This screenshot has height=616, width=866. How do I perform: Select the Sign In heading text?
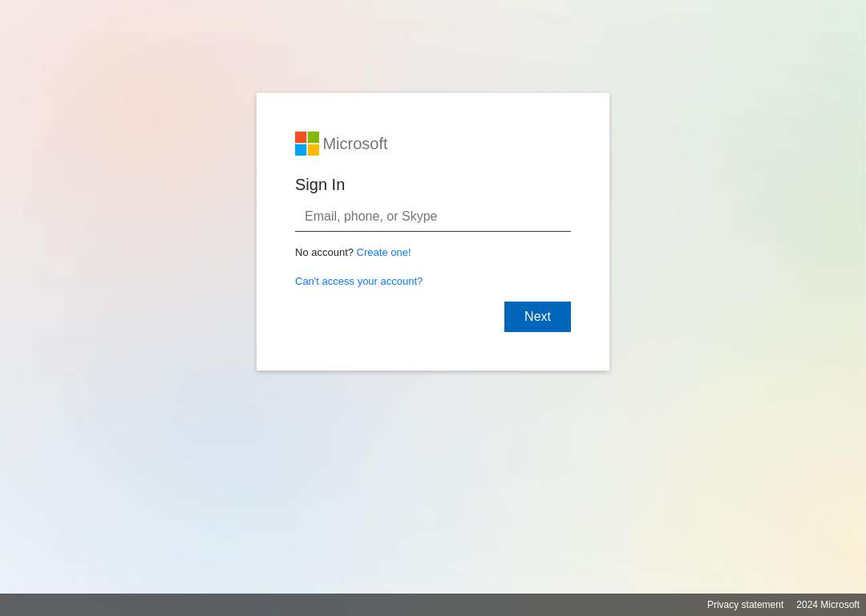[x=320, y=184]
